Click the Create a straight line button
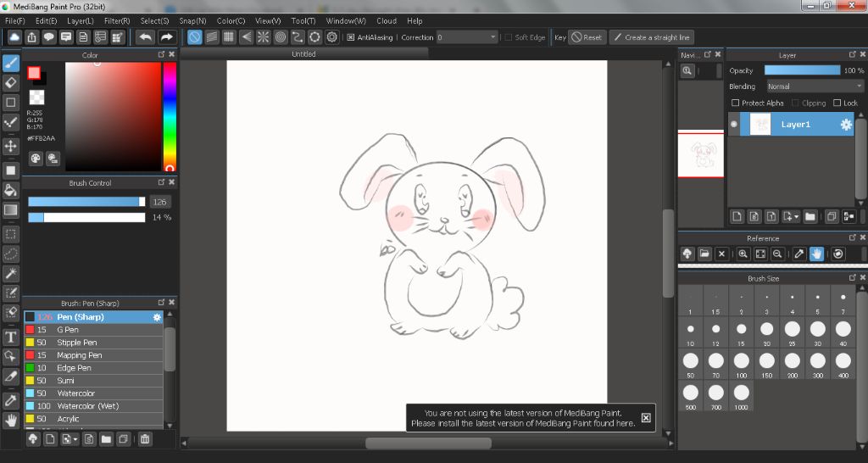Screen dimensions: 868x463 tap(651, 37)
